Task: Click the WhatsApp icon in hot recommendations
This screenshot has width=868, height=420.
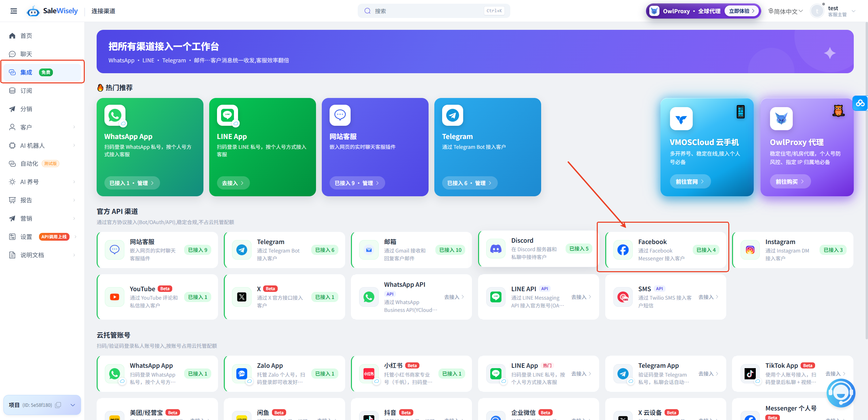Action: coord(115,115)
